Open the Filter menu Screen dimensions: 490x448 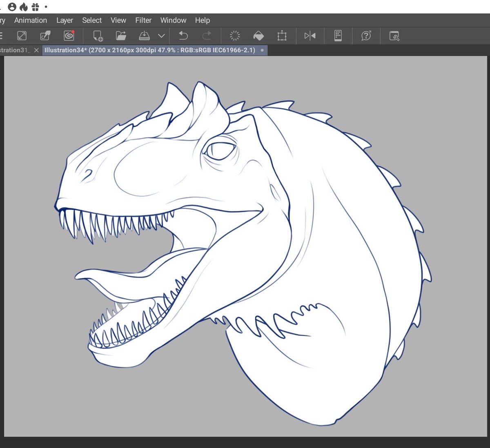143,20
